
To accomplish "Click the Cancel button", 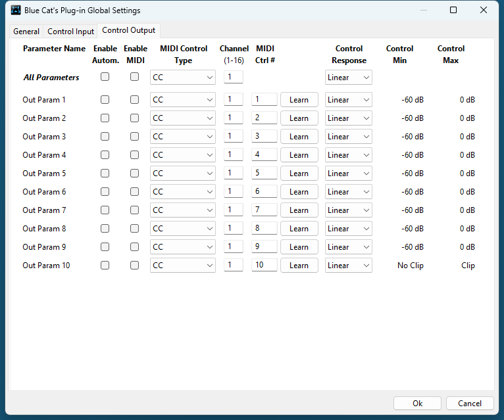I will 470,404.
